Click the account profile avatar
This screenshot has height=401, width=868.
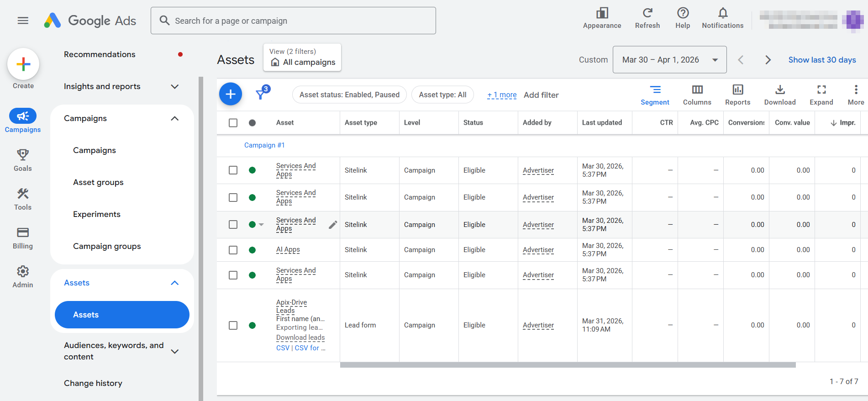click(x=852, y=21)
